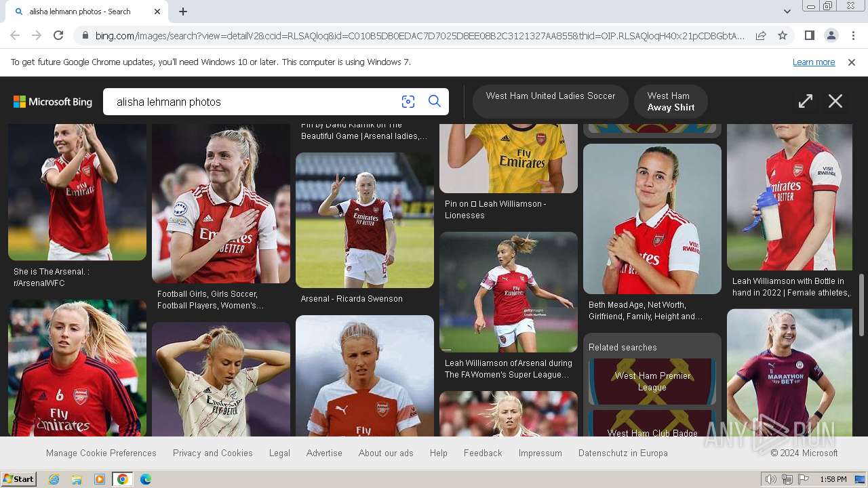Open Learn more link about Chrome updates

point(814,62)
